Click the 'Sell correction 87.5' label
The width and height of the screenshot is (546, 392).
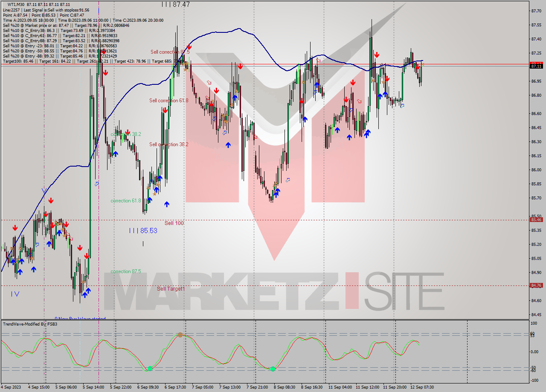pyautogui.click(x=170, y=52)
